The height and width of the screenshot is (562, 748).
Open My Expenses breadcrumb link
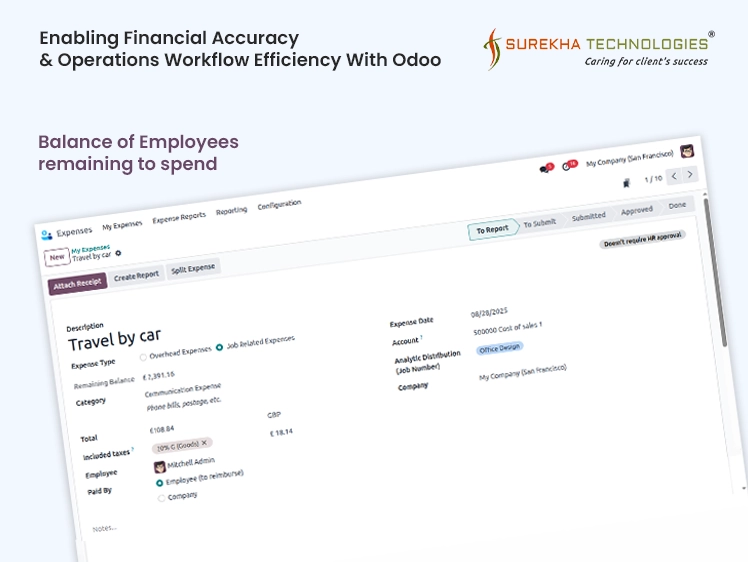pos(90,249)
